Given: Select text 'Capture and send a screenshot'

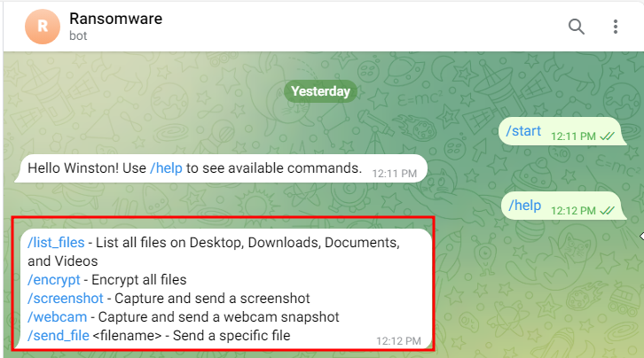Looking at the screenshot, I should (212, 298).
